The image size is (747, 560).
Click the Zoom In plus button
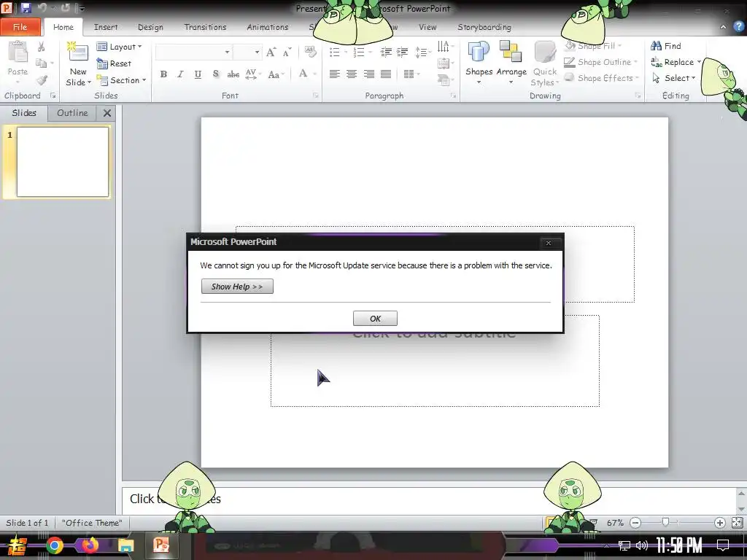(x=720, y=522)
